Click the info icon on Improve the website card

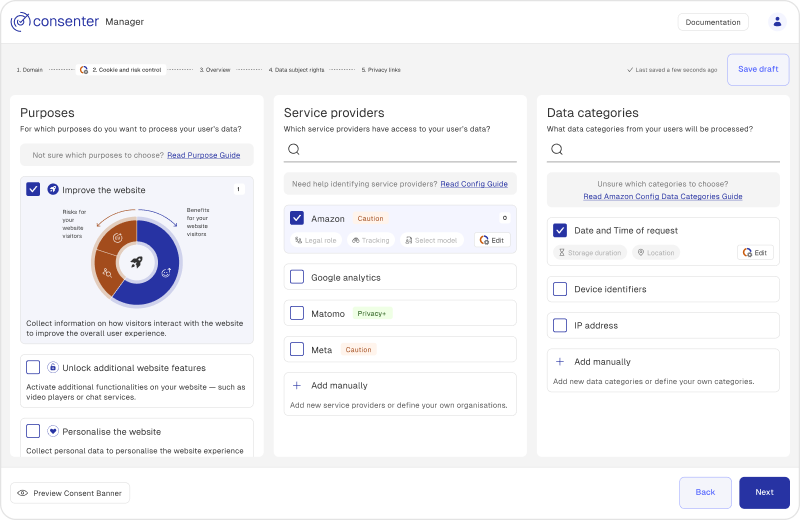click(239, 189)
